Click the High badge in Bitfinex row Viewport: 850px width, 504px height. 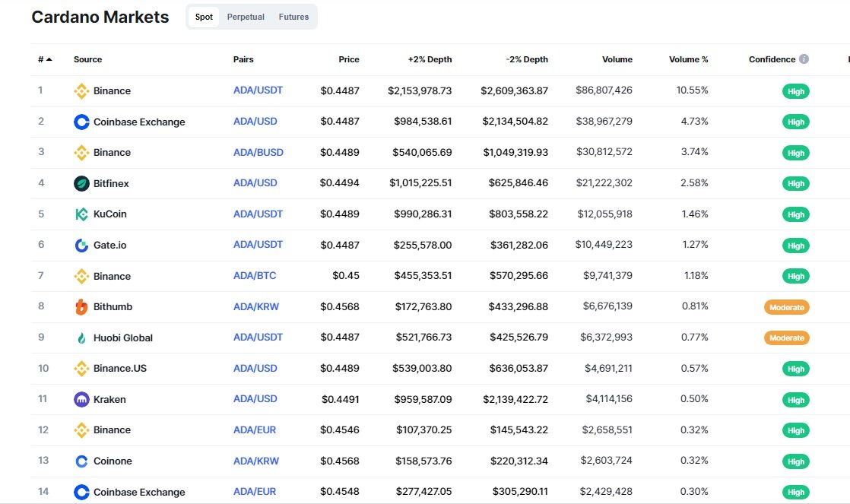coord(796,184)
